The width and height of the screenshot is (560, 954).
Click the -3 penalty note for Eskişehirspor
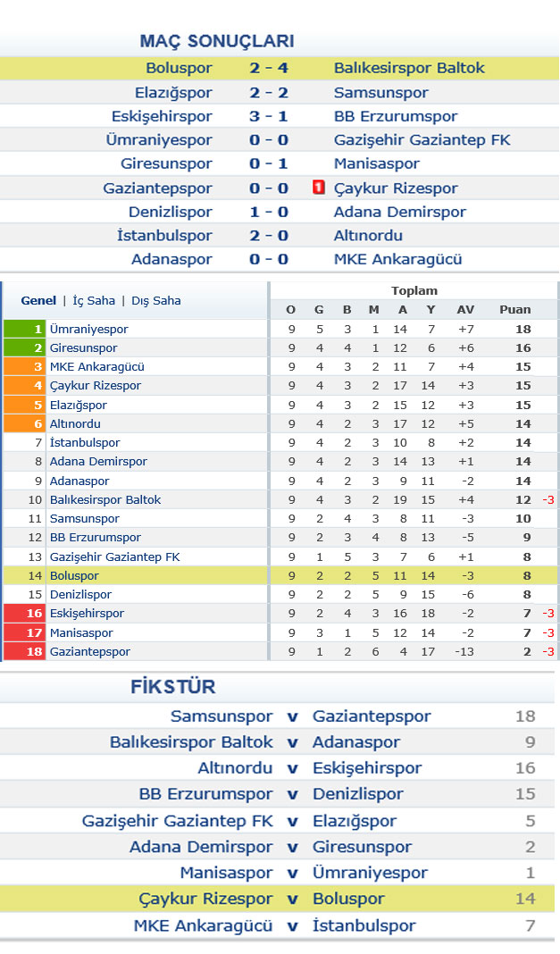coord(547,614)
